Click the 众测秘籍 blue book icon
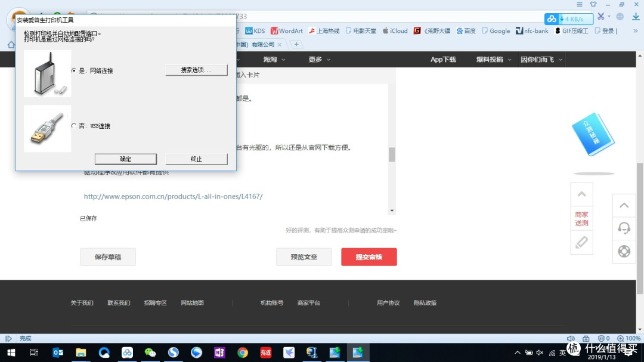644x362 pixels. pyautogui.click(x=593, y=134)
